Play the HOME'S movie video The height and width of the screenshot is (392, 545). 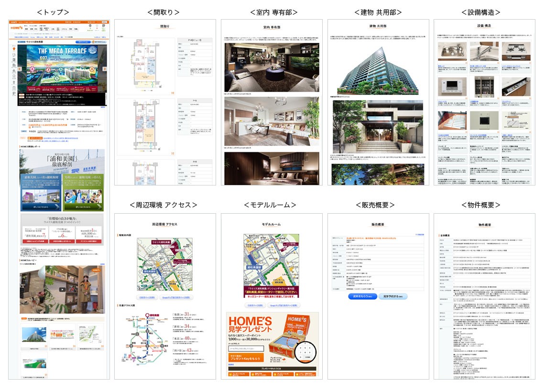tap(62, 289)
